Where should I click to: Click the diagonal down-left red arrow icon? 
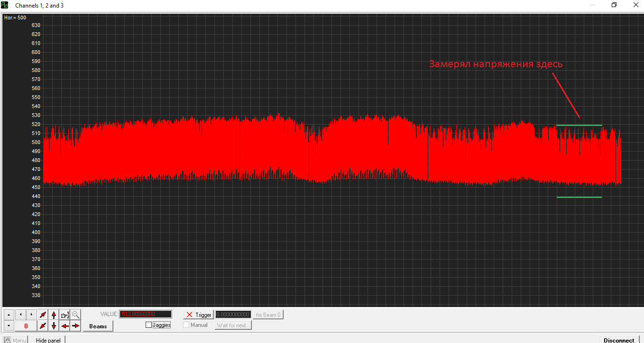[43, 326]
